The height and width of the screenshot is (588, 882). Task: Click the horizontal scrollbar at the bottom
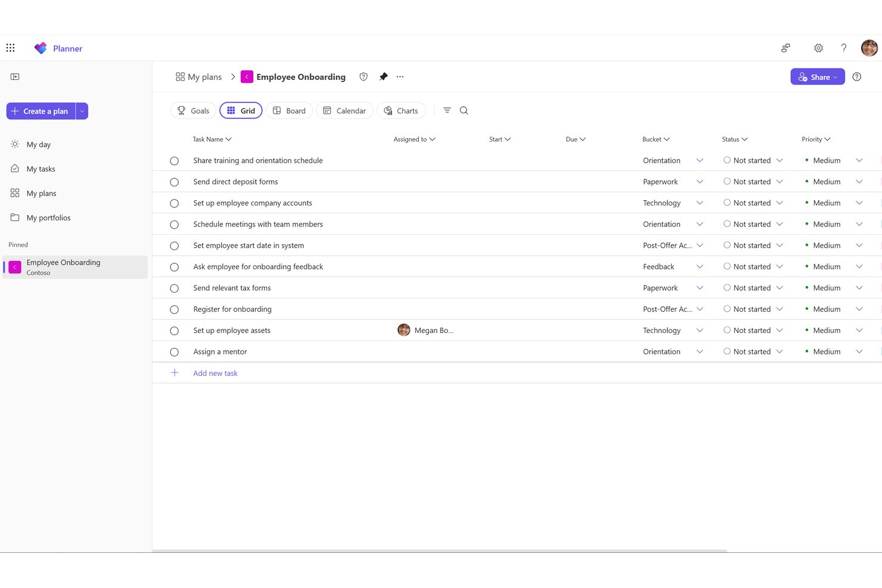tap(440, 551)
